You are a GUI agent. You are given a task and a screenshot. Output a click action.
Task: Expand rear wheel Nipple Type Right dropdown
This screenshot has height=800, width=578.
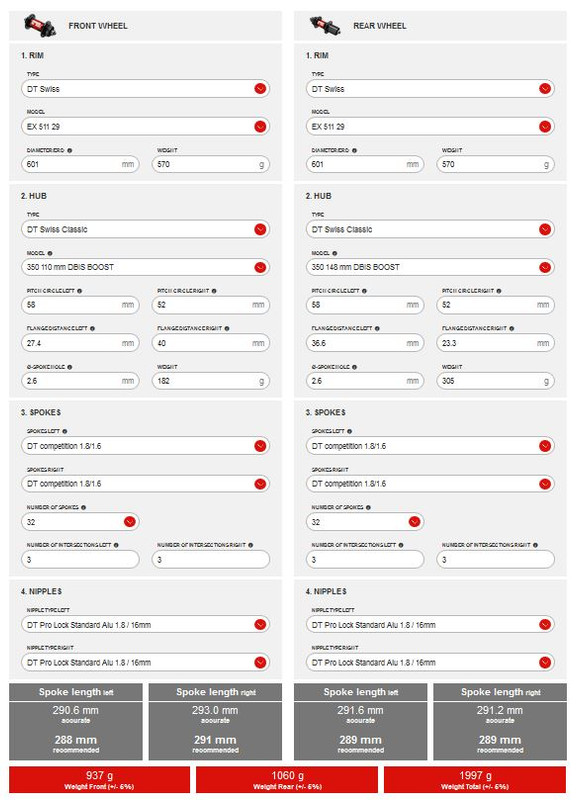click(430, 662)
